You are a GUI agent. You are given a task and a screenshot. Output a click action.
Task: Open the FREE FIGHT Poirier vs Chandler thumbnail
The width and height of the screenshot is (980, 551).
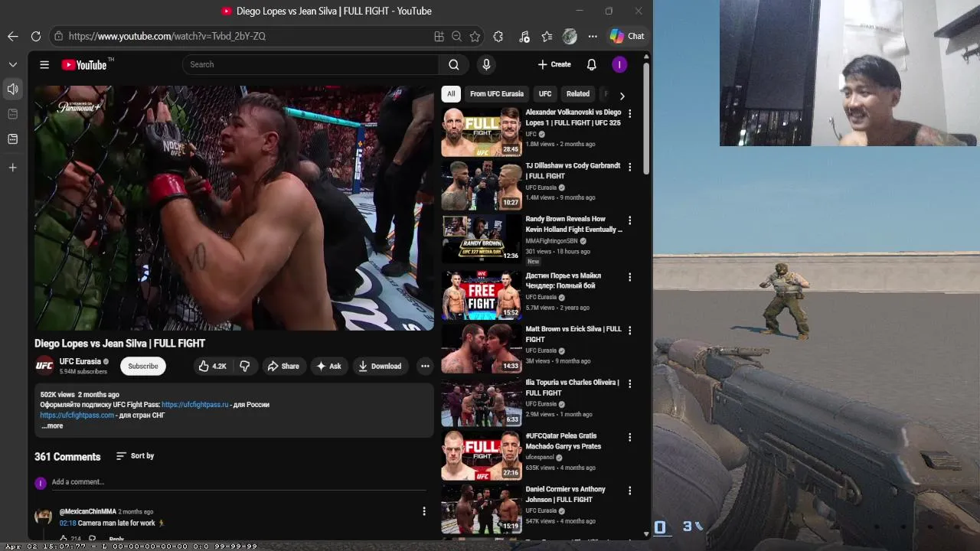pyautogui.click(x=482, y=295)
